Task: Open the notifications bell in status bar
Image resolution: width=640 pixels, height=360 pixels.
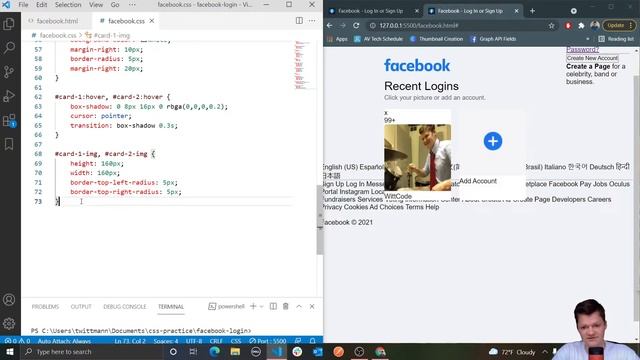Action: click(x=312, y=341)
